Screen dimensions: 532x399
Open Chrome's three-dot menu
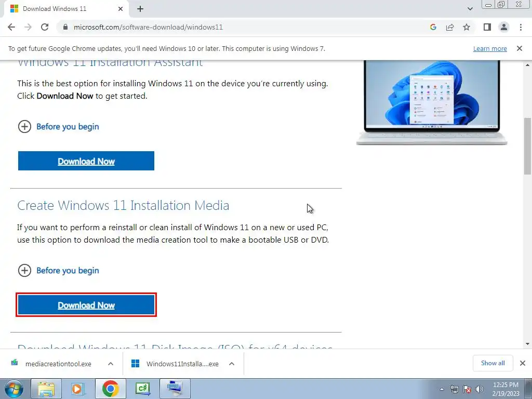click(x=521, y=27)
